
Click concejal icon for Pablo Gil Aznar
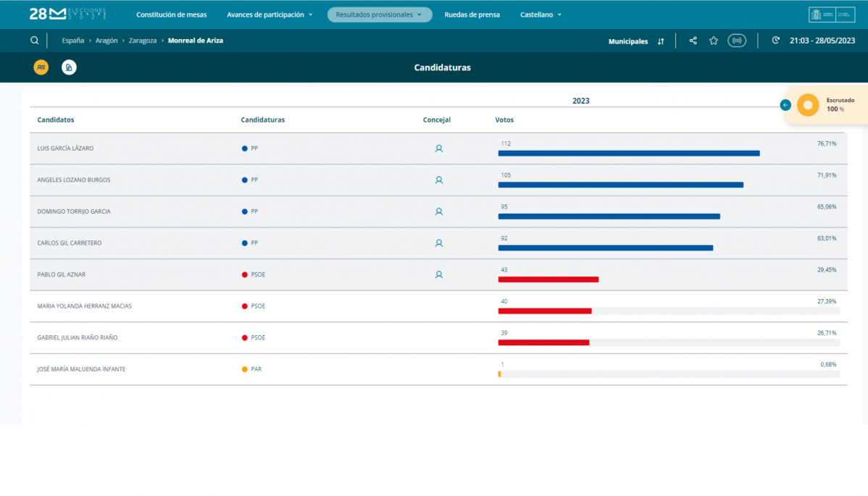click(438, 274)
